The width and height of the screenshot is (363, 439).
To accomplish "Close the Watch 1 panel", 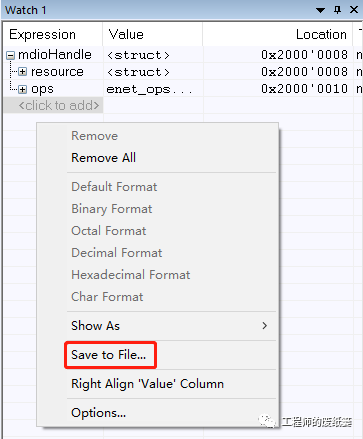I will [x=354, y=10].
